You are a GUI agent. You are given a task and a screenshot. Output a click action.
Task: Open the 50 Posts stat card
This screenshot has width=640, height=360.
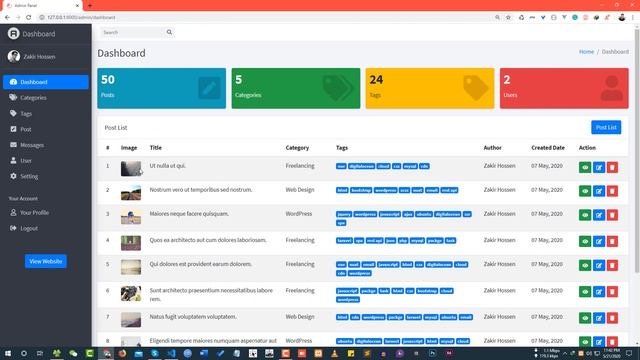pyautogui.click(x=162, y=88)
